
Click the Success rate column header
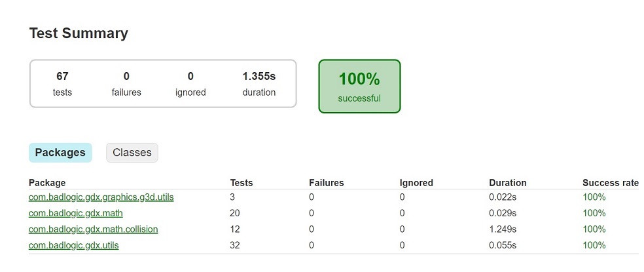610,183
